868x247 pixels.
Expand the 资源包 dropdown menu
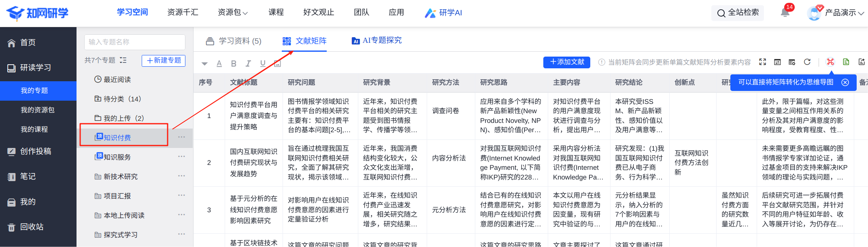232,13
